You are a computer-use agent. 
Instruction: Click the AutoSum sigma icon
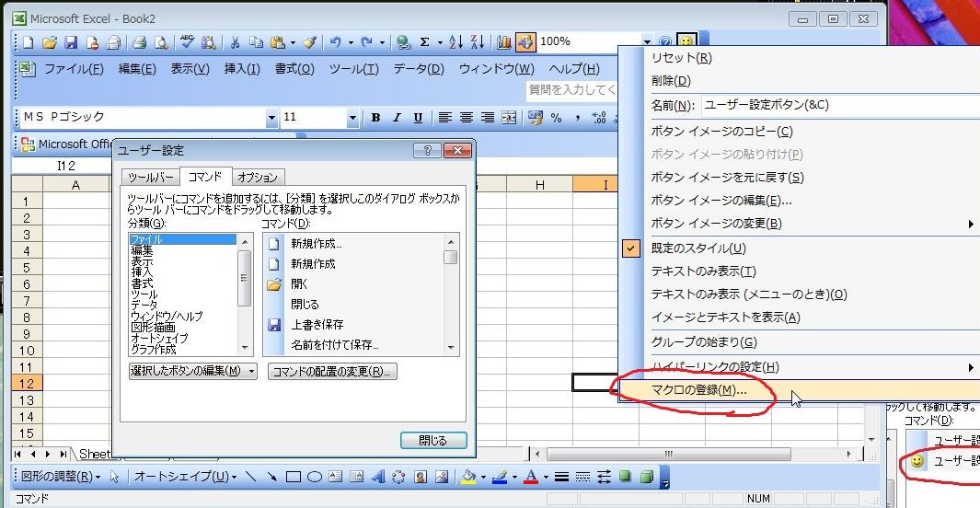(x=425, y=42)
